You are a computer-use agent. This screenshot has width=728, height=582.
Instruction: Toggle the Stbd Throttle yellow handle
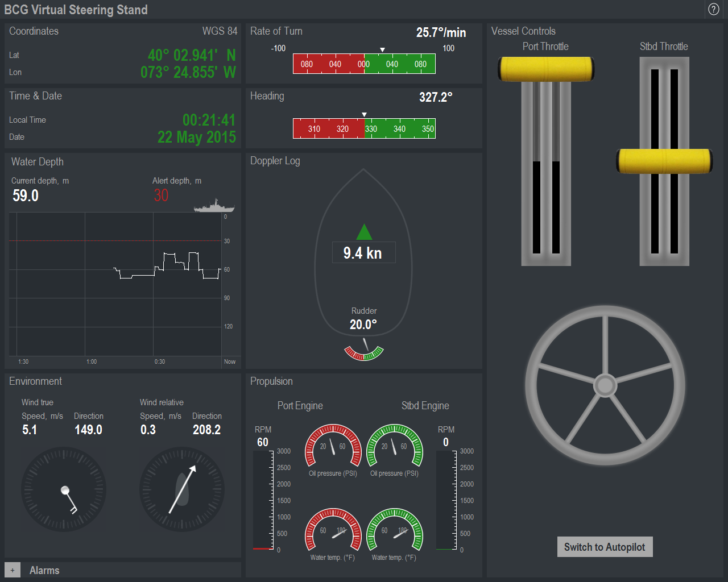(x=664, y=161)
